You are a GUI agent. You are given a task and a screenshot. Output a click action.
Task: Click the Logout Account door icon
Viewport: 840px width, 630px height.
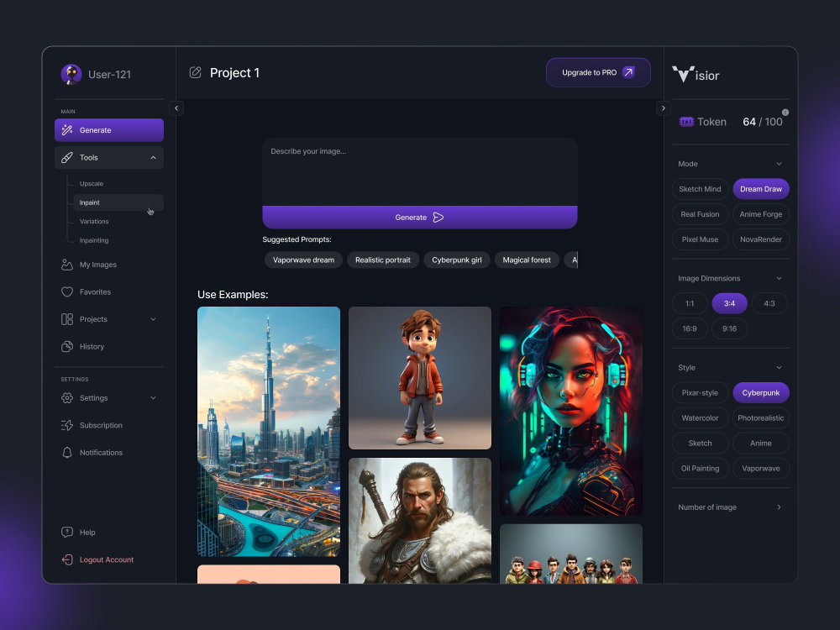pos(67,559)
